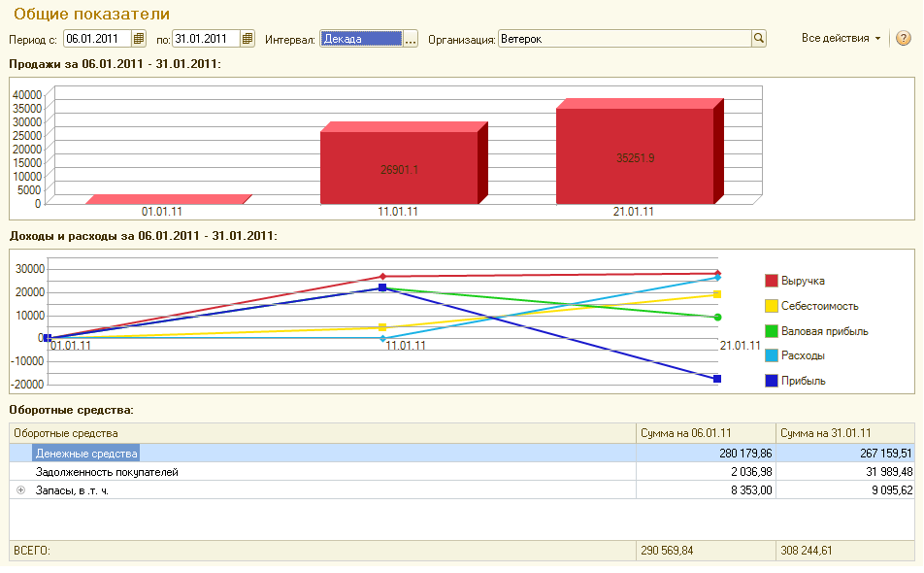
Task: Select the Денежные средства table row
Action: click(87, 453)
